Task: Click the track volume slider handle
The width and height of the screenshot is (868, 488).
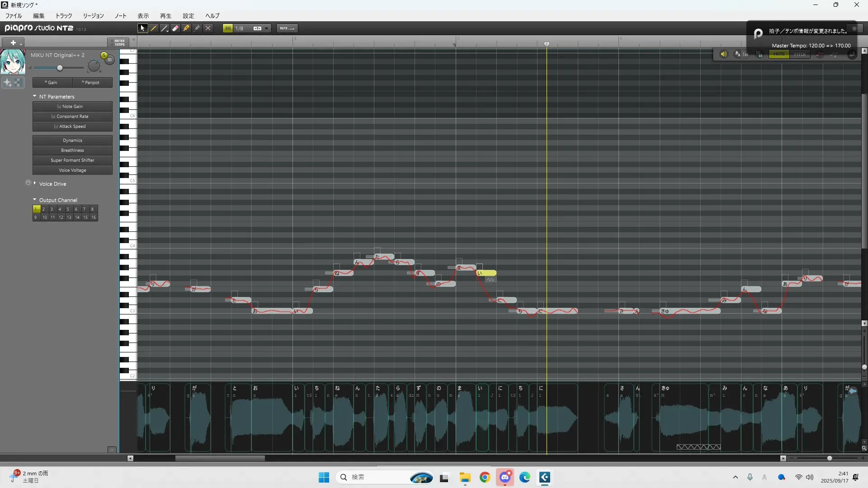Action: pyautogui.click(x=60, y=68)
